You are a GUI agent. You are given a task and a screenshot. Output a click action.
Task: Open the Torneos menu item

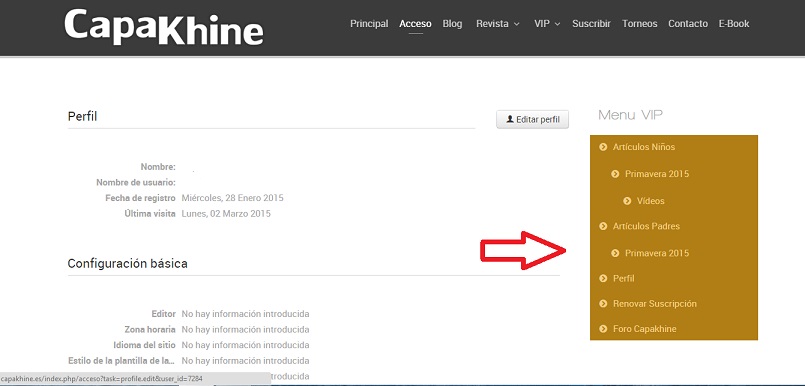coord(640,24)
